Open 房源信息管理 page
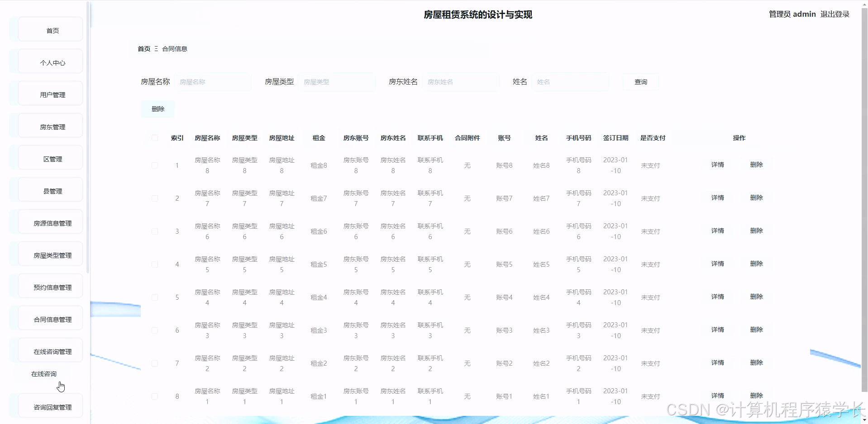Screen dimensions: 868x424 coord(51,221)
